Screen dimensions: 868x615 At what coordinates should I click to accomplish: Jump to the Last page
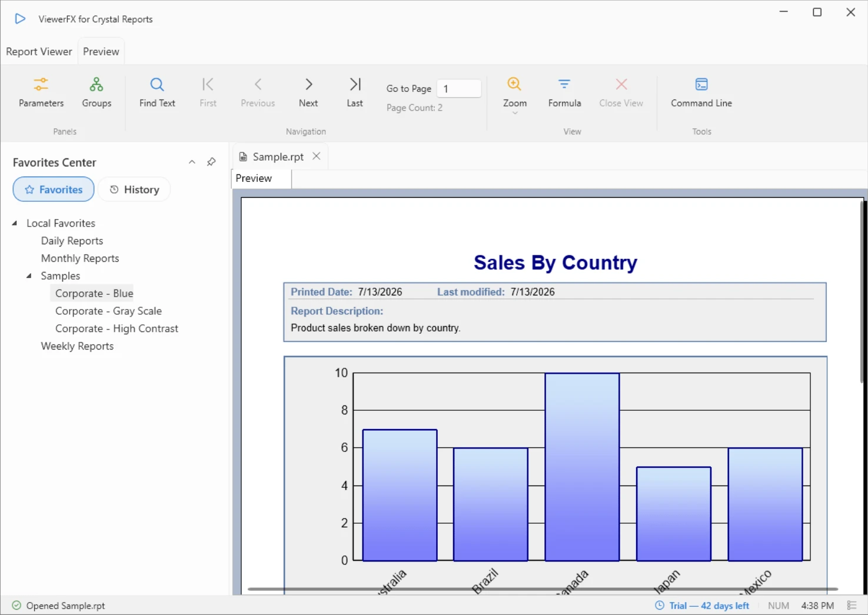point(355,92)
